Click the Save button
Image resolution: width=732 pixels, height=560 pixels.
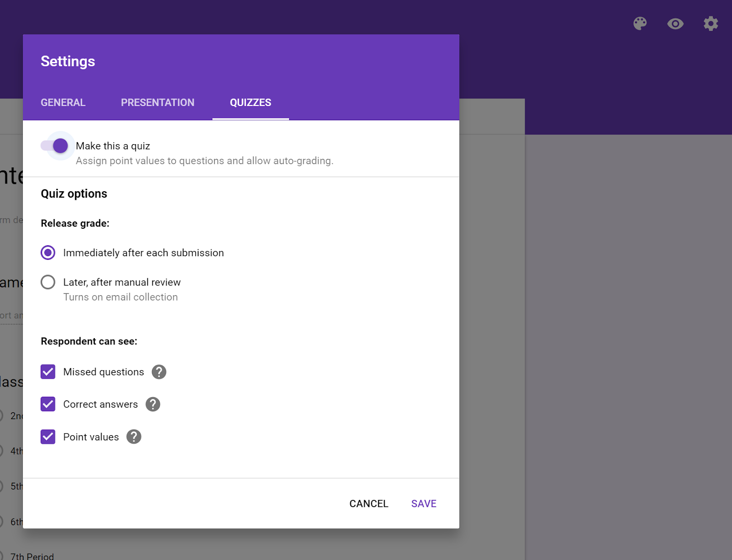click(x=423, y=503)
